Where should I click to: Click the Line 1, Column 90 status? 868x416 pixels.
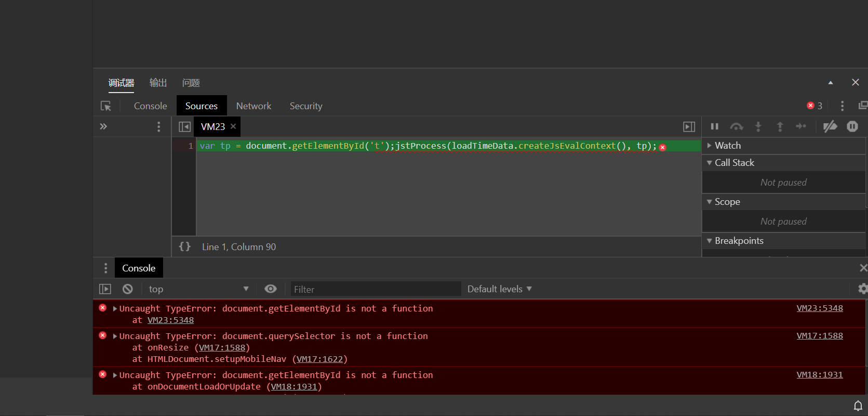tap(239, 247)
